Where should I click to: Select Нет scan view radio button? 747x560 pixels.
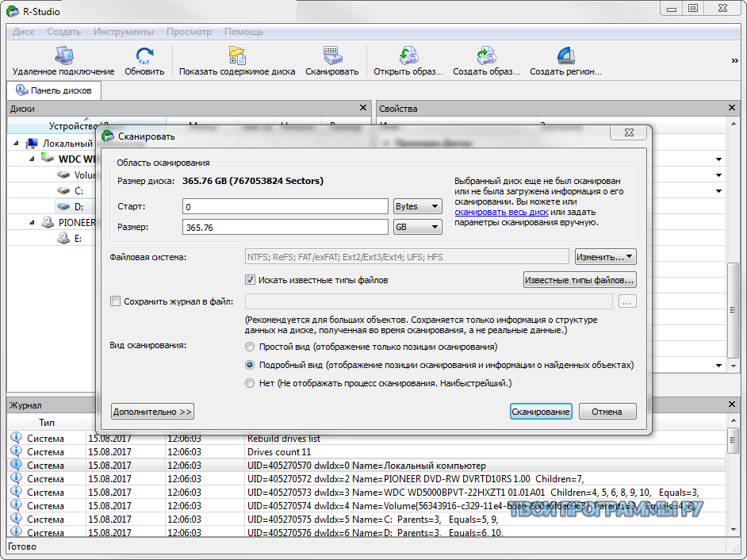[250, 383]
